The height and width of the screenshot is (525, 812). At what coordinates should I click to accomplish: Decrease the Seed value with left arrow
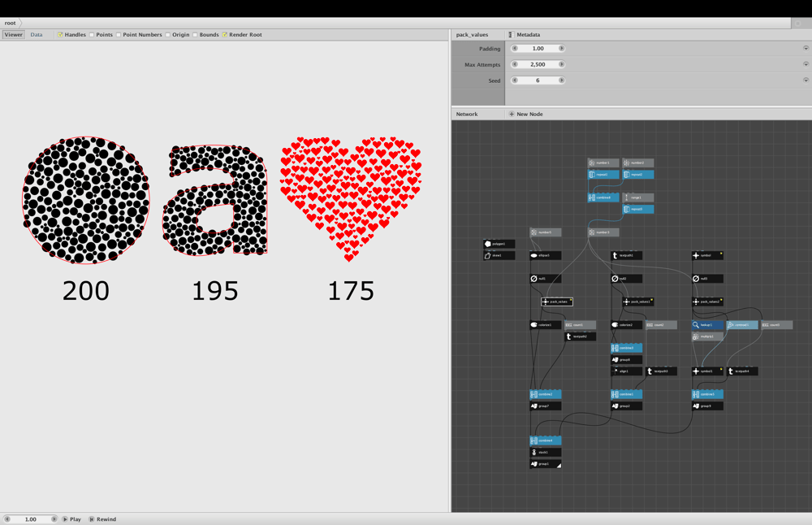pyautogui.click(x=515, y=80)
